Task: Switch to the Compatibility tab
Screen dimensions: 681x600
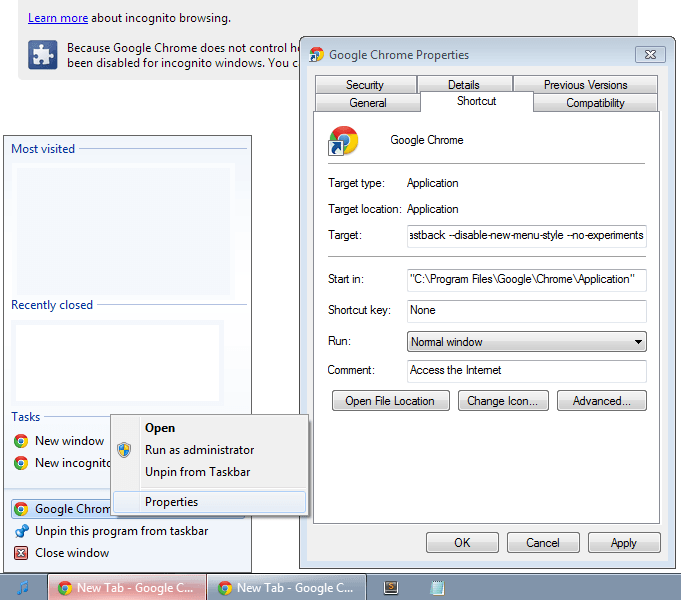Action: 595,103
